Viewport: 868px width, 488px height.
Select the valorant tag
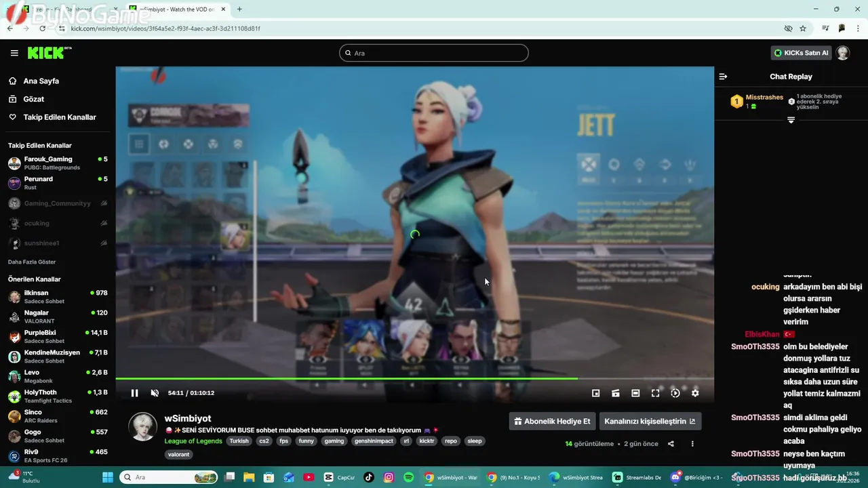pyautogui.click(x=179, y=455)
